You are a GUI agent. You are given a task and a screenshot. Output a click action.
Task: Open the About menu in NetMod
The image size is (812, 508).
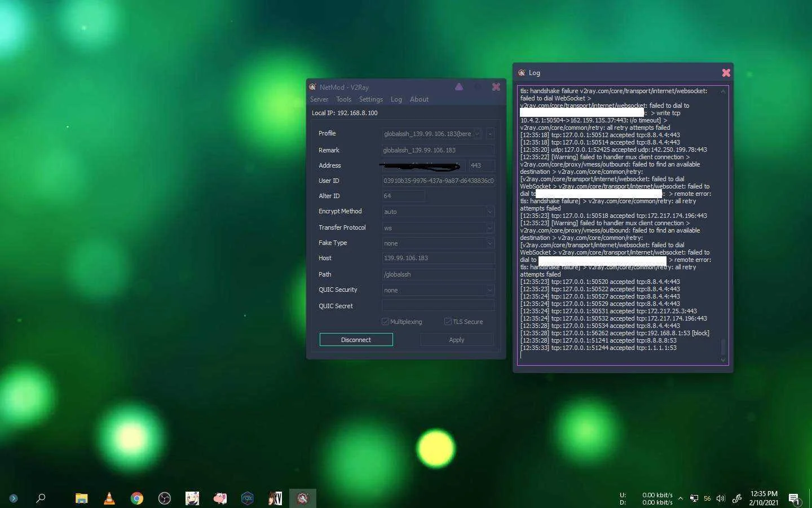pyautogui.click(x=419, y=99)
